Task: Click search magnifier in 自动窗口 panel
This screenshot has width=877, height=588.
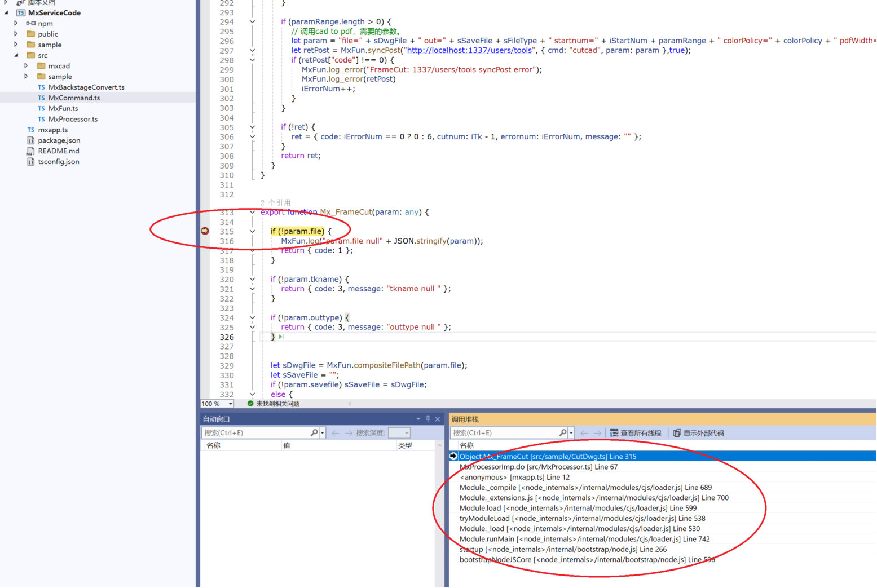Action: (x=314, y=433)
